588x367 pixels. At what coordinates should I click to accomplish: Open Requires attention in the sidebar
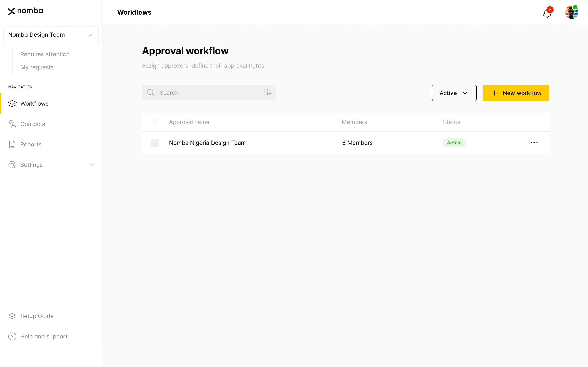tap(45, 54)
